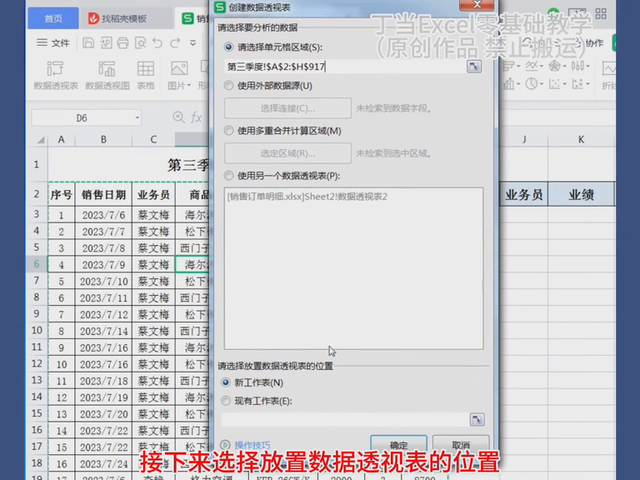Select the 使用外部数据源 radio option
This screenshot has width=640, height=480.
(x=229, y=86)
